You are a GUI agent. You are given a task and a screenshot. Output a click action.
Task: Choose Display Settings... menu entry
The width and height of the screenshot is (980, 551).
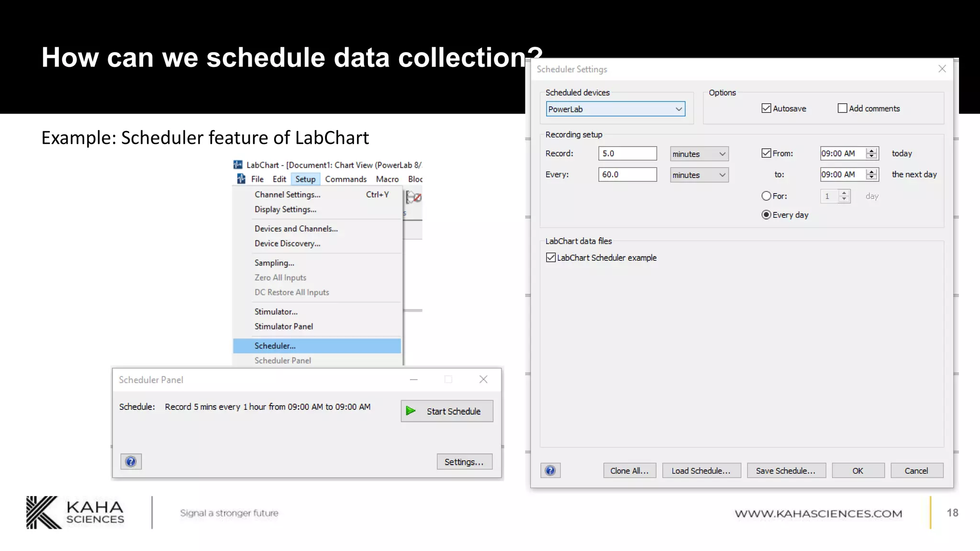click(x=317, y=209)
